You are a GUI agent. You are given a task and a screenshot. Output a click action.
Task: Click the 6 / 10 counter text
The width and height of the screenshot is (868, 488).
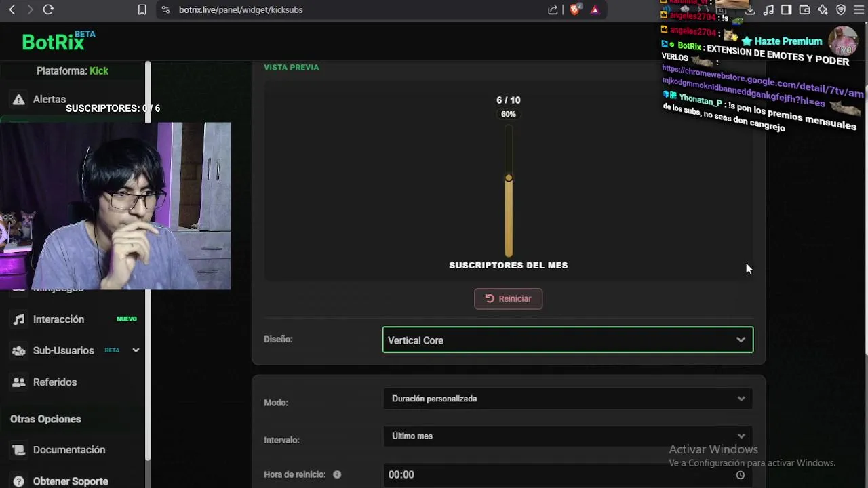click(509, 100)
